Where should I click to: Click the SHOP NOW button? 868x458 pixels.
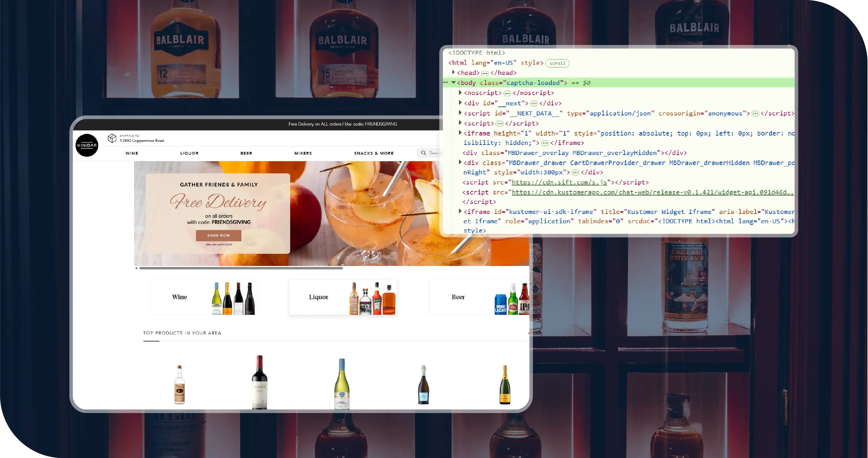coord(218,235)
